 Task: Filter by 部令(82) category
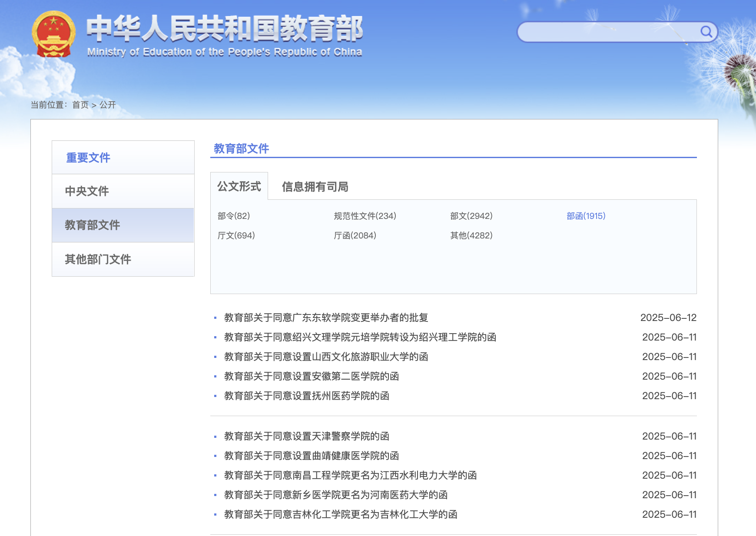tap(234, 216)
